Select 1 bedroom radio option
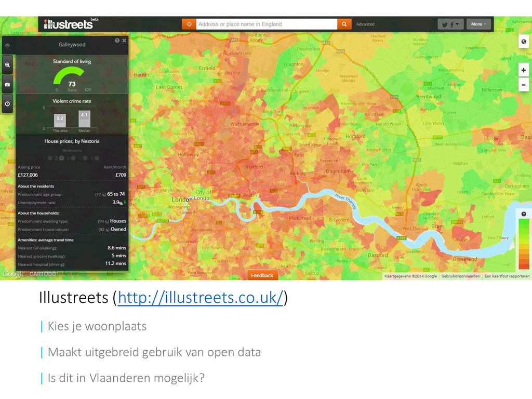This screenshot has height=399, width=532. click(49, 158)
